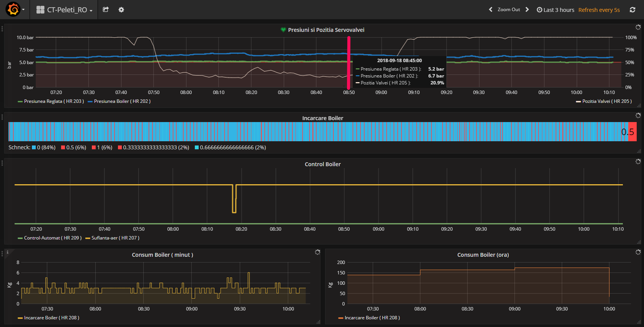The image size is (644, 327).
Task: Click the Share dashboard icon
Action: [x=106, y=10]
